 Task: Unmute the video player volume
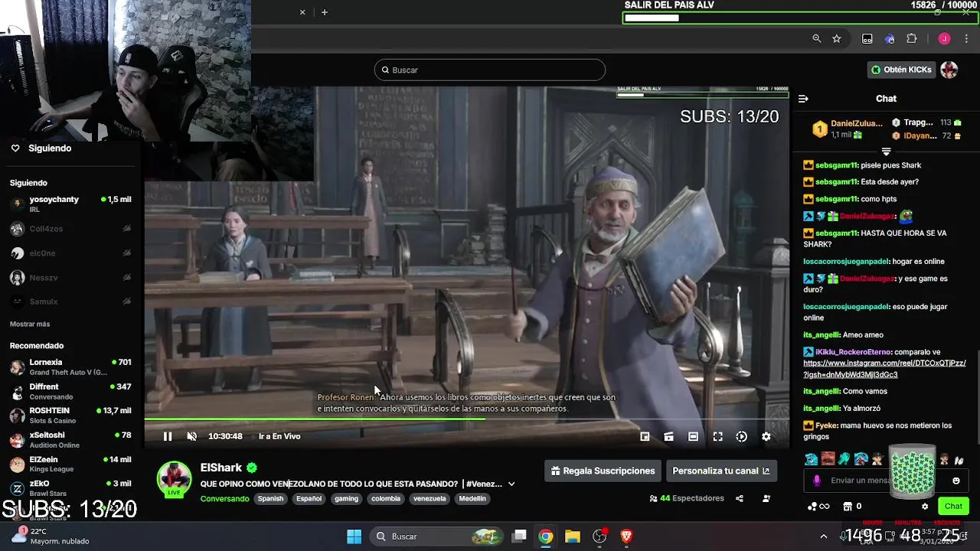192,436
